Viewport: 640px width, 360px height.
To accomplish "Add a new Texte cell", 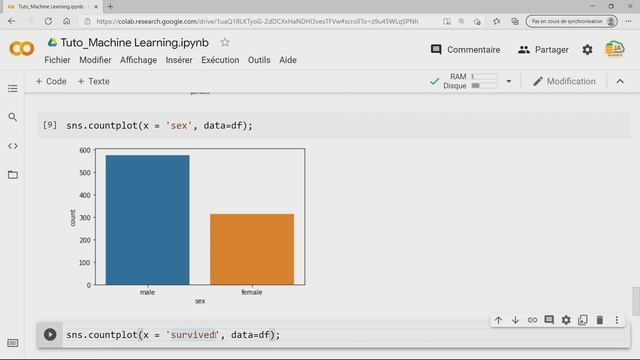I will [x=93, y=81].
